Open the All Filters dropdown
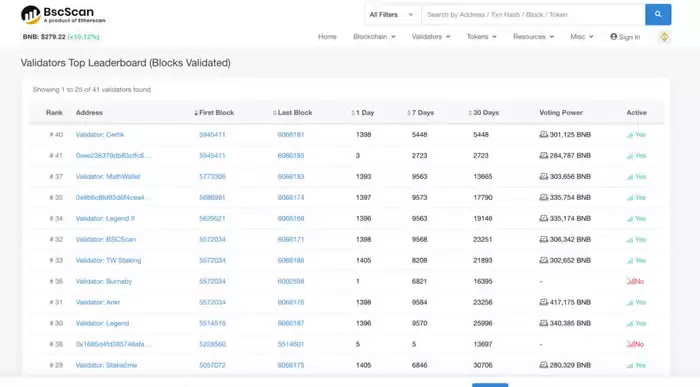The width and height of the screenshot is (700, 387). point(391,15)
